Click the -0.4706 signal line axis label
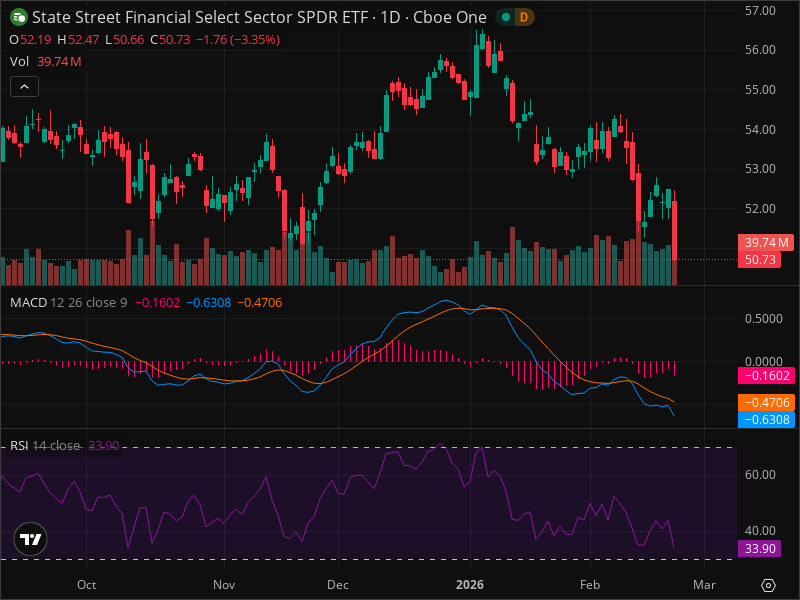800x600 pixels. pyautogui.click(x=766, y=403)
